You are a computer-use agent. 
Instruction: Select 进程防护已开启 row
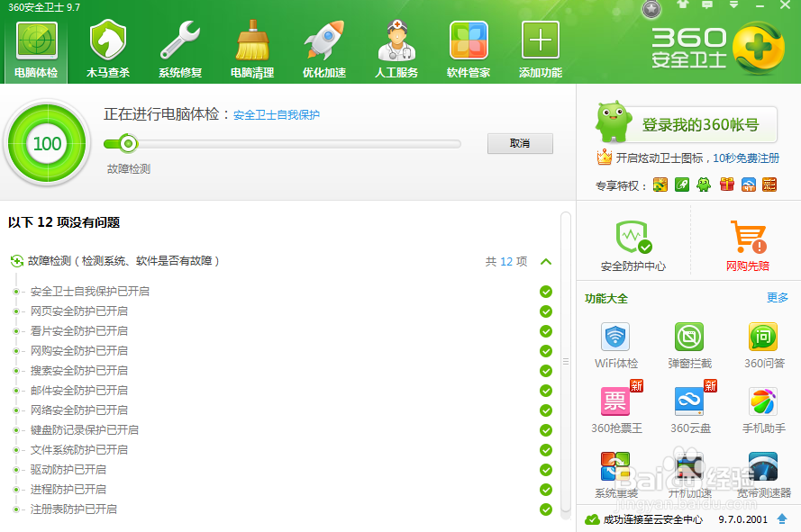(283, 490)
